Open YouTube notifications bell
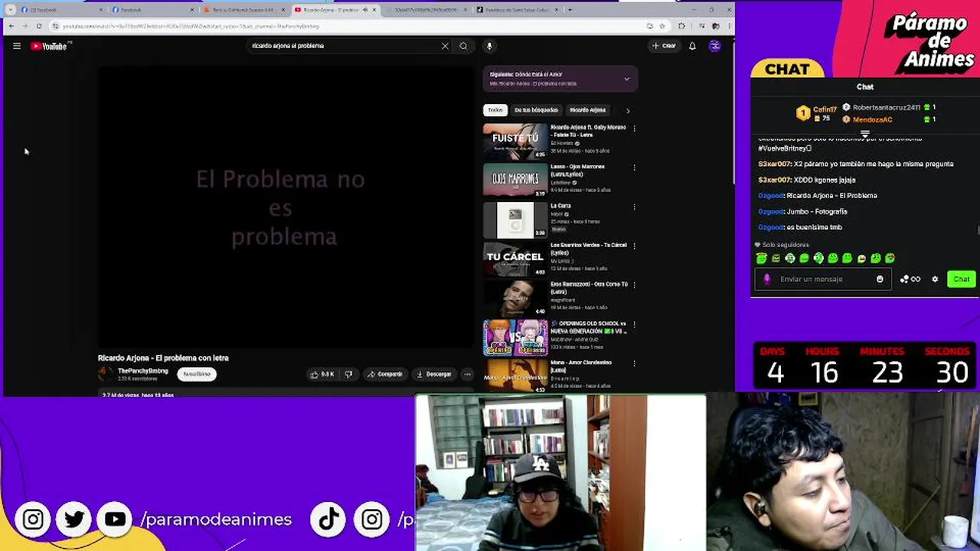 [692, 46]
